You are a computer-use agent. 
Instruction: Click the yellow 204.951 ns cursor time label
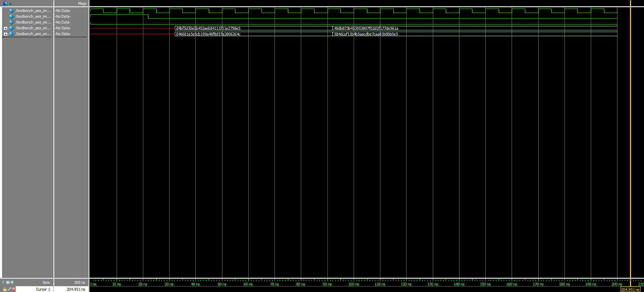[x=630, y=290]
